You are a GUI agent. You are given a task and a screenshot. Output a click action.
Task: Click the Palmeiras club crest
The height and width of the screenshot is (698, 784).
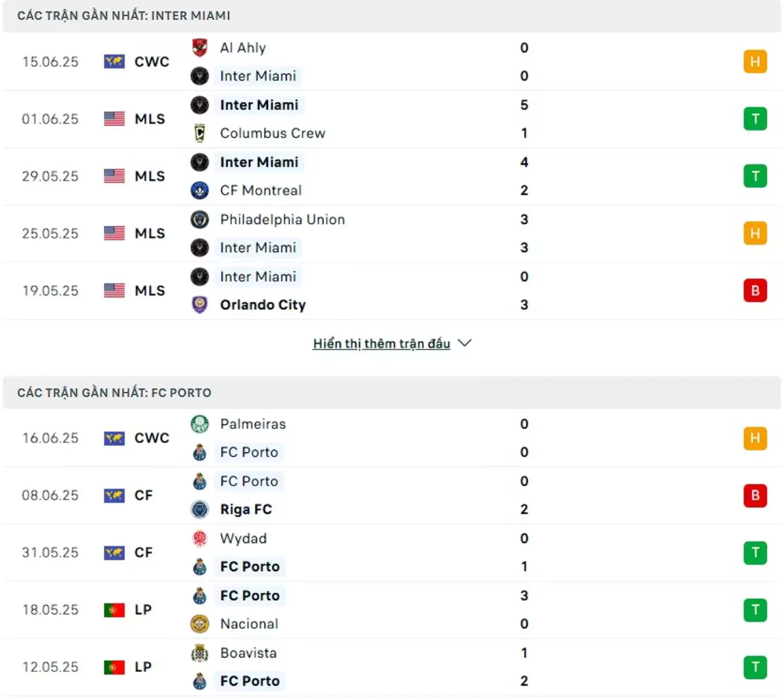200,424
